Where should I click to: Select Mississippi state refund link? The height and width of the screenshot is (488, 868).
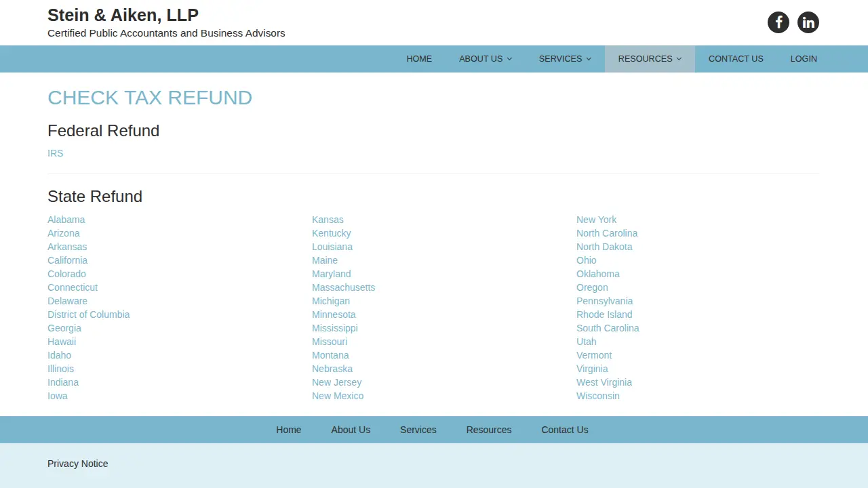(x=335, y=328)
